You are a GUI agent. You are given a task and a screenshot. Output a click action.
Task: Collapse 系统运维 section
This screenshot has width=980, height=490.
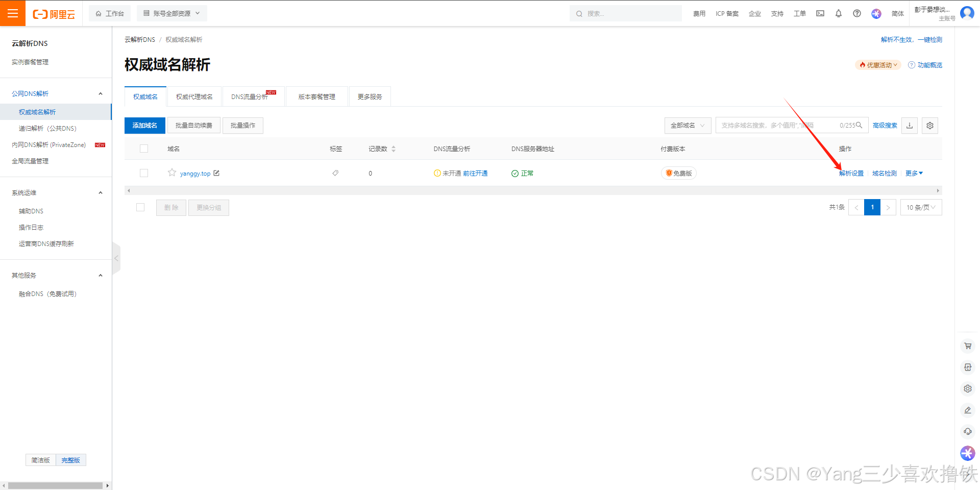coord(101,193)
